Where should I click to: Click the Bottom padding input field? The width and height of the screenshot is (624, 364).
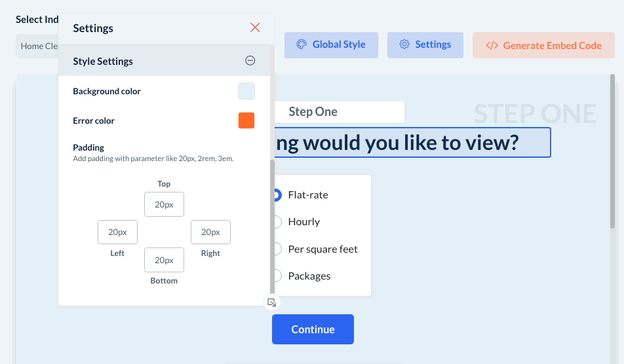point(164,260)
